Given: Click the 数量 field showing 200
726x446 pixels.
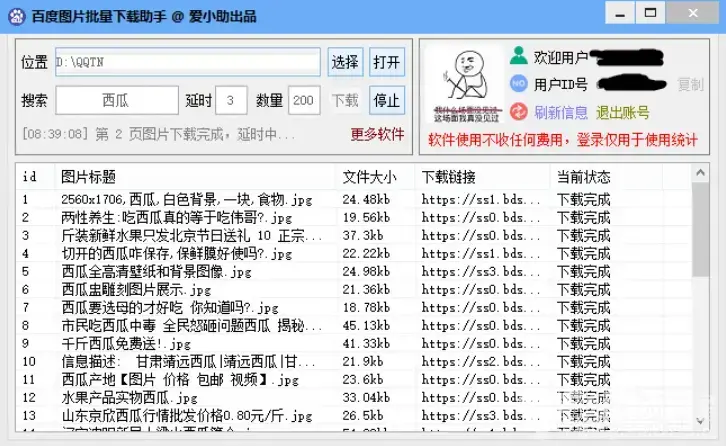Looking at the screenshot, I should click(x=304, y=100).
